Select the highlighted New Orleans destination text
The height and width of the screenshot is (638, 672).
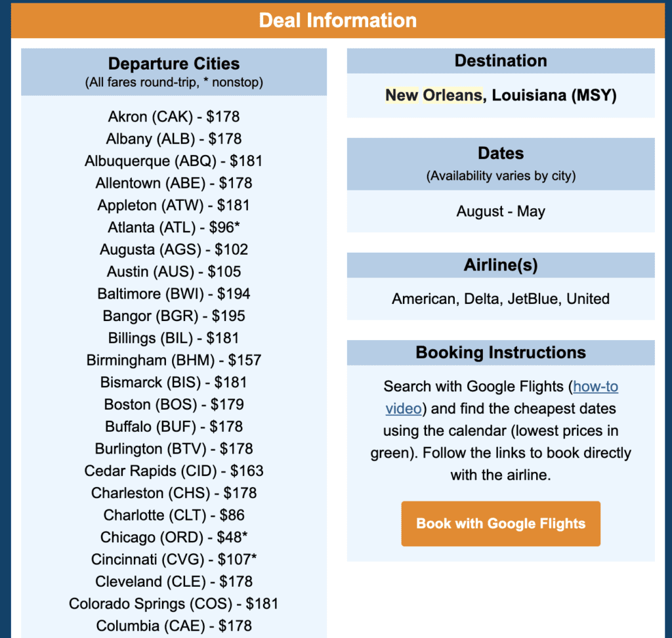[431, 95]
